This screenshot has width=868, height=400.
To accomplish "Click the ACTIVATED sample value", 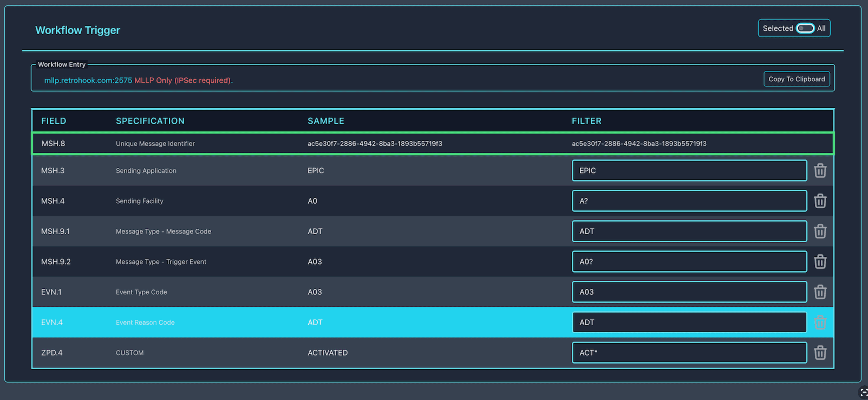I will [x=328, y=353].
